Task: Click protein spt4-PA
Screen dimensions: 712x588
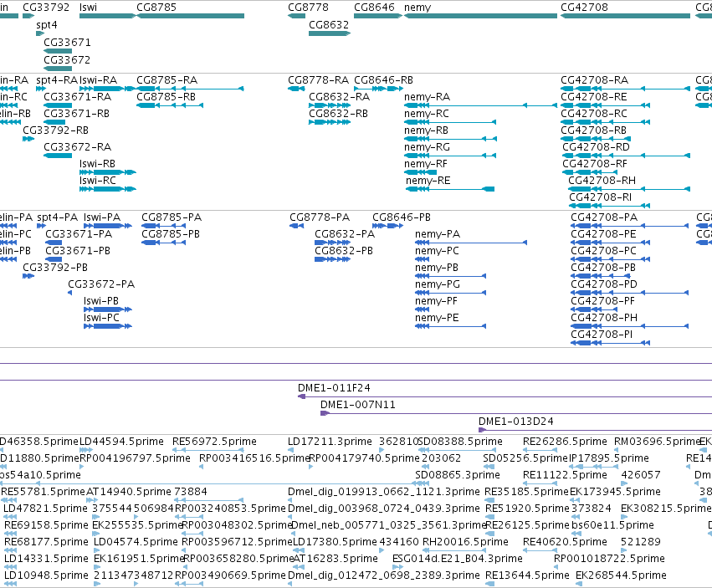Action: [x=41, y=226]
